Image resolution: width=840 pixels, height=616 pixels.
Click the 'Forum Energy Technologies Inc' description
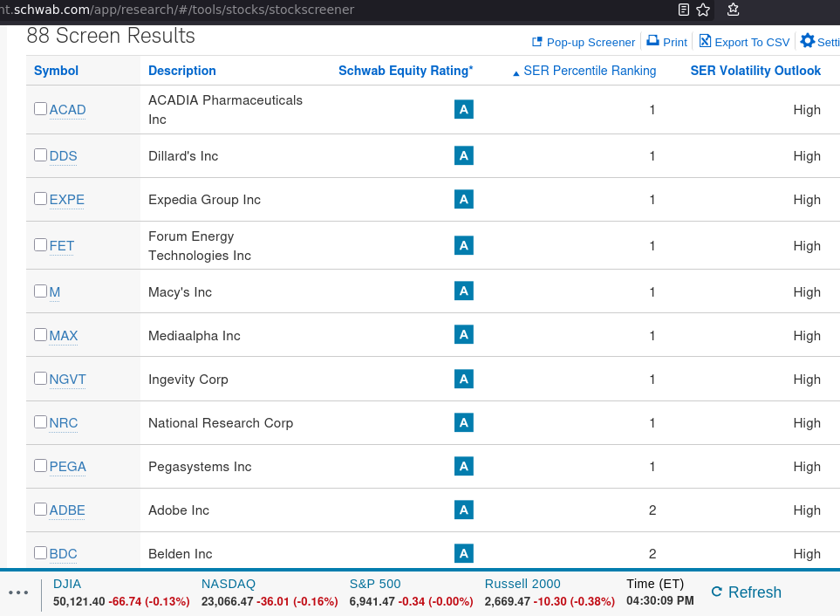click(x=200, y=246)
